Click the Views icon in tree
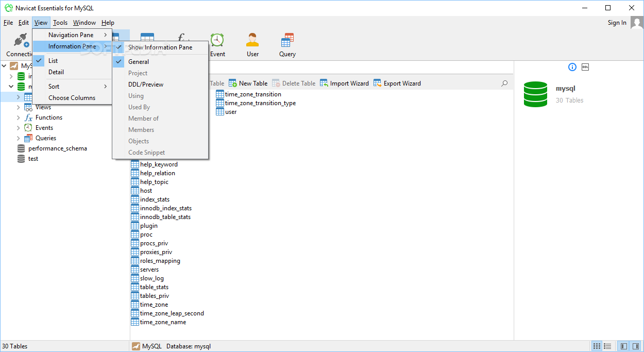This screenshot has width=644, height=352. click(28, 107)
